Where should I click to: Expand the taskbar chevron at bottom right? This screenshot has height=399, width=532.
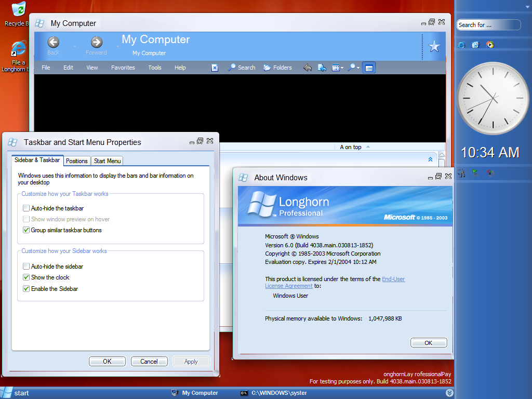coord(449,393)
